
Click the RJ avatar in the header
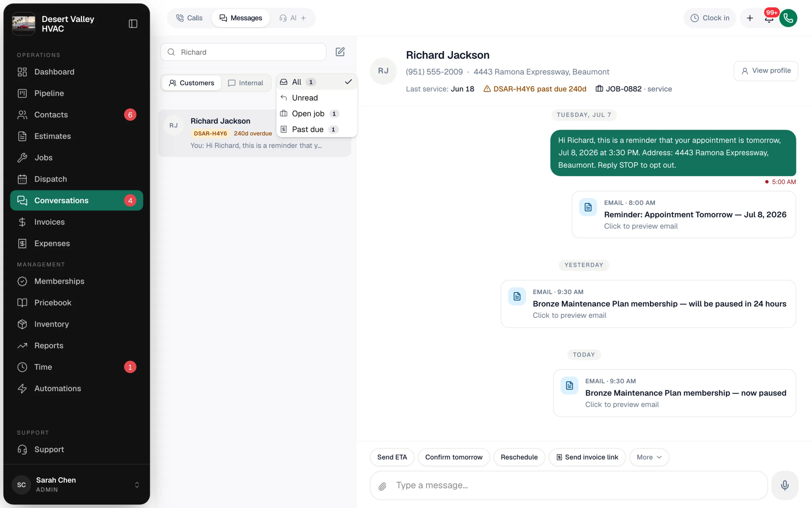click(383, 71)
